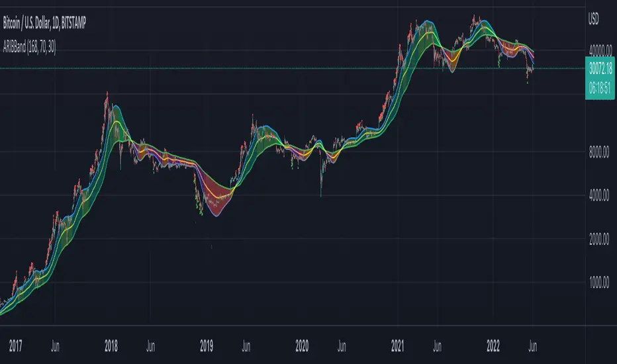Click the 2019 time axis label
Screen dimensions: 617x364
[207, 346]
